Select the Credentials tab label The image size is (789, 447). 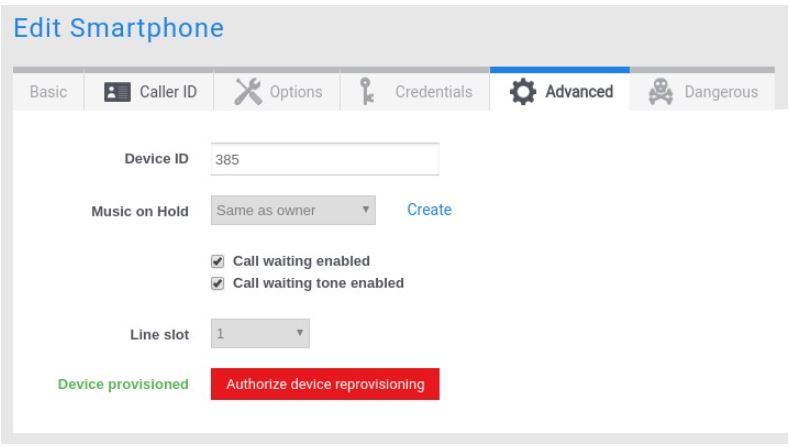pos(433,93)
